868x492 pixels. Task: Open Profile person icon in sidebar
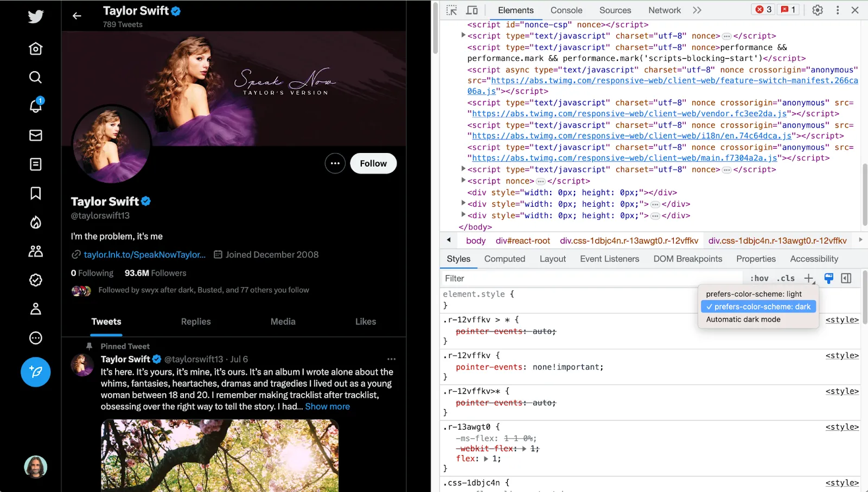coord(36,309)
